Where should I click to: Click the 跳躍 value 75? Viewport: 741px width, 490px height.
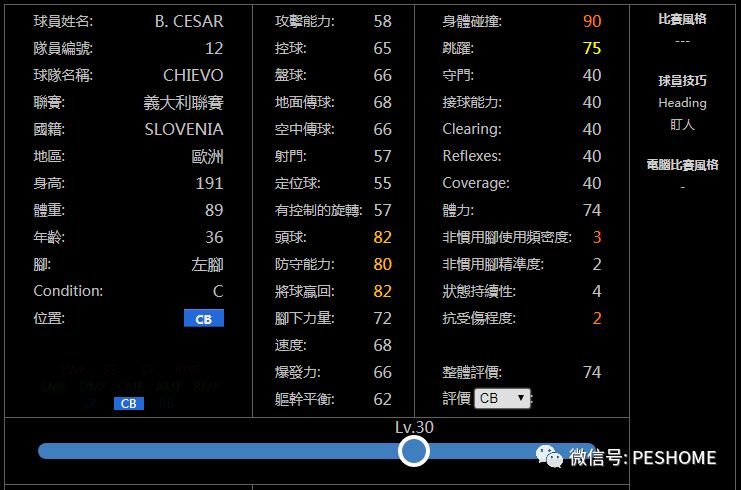(x=592, y=48)
